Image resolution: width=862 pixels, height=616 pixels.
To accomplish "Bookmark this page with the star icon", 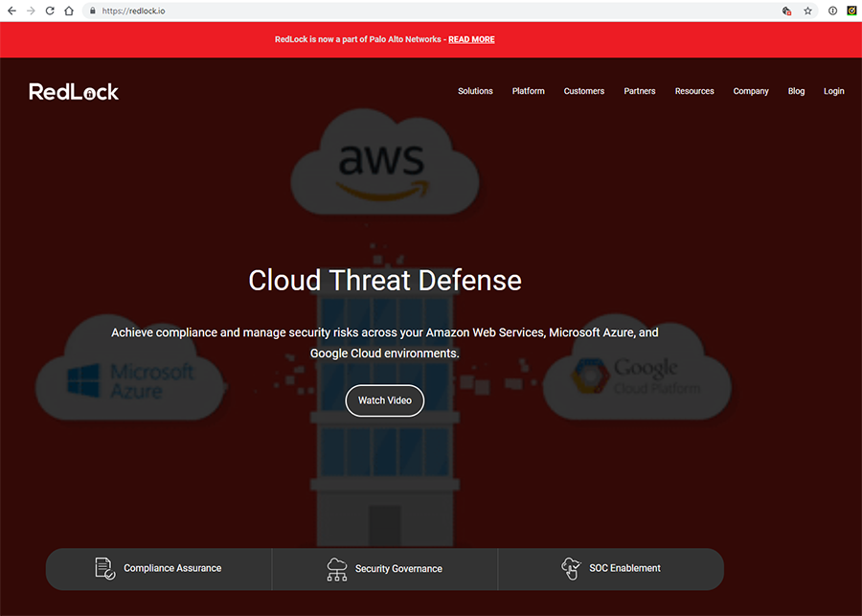I will pyautogui.click(x=807, y=11).
